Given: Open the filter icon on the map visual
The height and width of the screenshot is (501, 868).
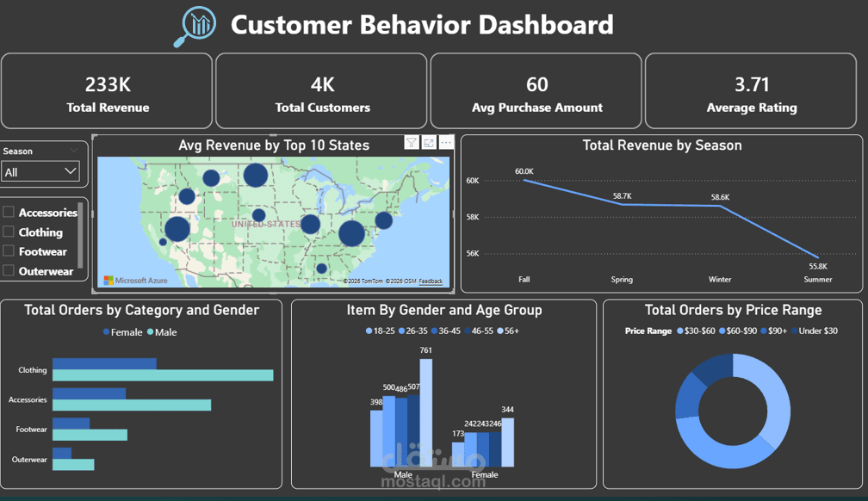Looking at the screenshot, I should [x=411, y=143].
